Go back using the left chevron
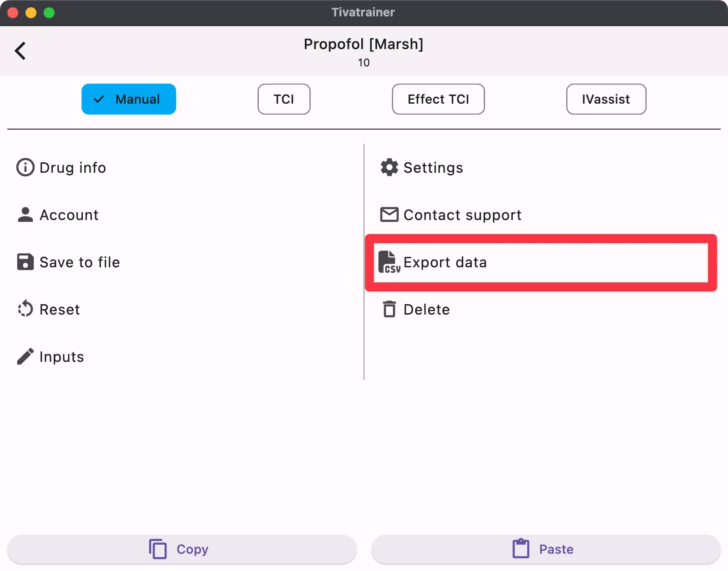 [20, 51]
